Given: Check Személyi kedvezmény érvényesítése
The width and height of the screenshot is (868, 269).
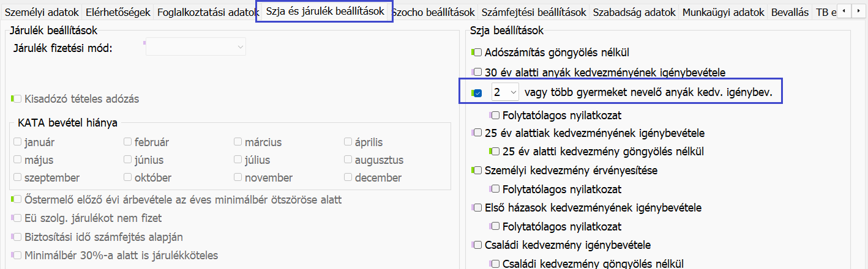Looking at the screenshot, I should click(x=477, y=171).
